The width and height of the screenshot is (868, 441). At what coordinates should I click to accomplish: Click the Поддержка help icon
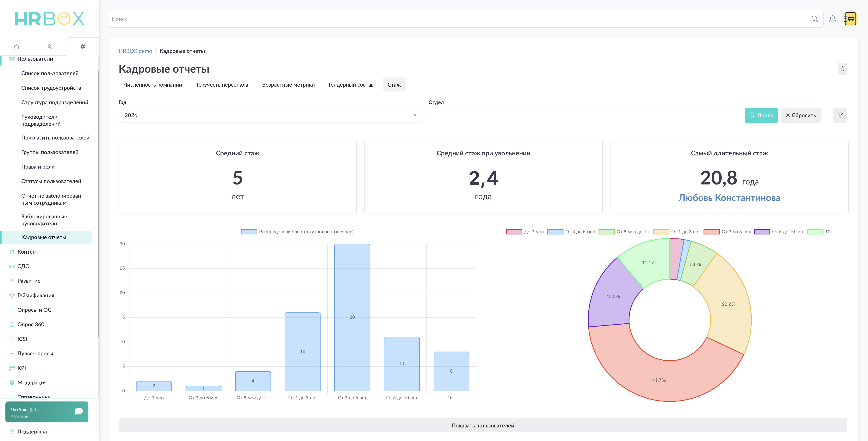pyautogui.click(x=12, y=432)
